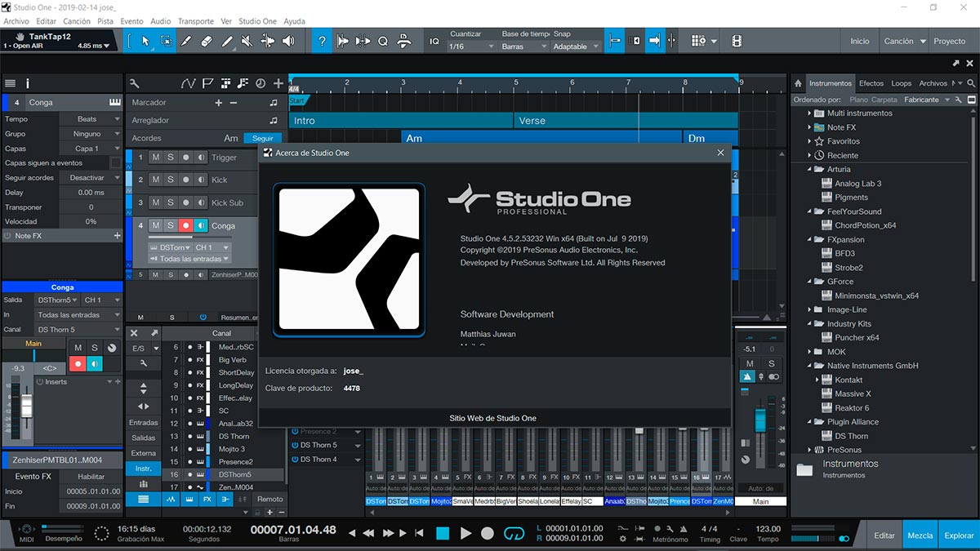Open Sitio Web de Studio One link

[492, 418]
